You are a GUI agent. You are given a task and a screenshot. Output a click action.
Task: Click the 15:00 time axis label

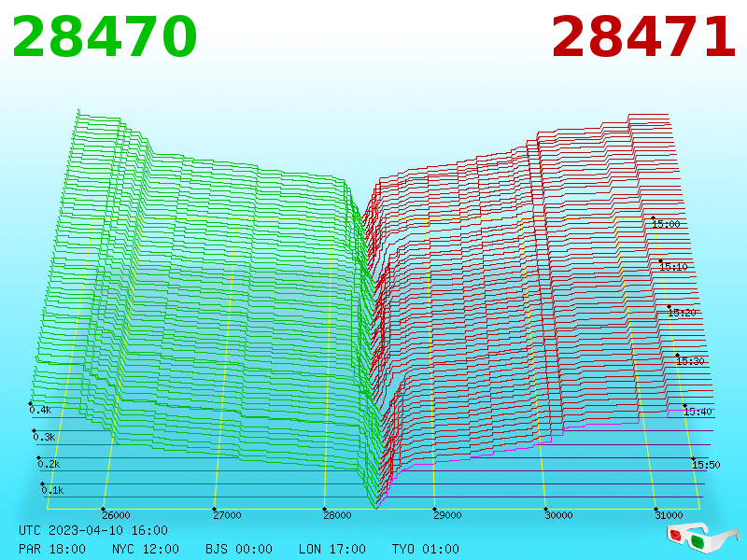[x=666, y=224]
